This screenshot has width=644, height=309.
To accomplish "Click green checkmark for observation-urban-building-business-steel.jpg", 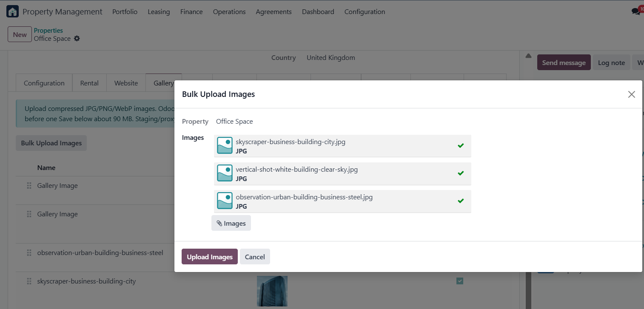I will tap(461, 201).
